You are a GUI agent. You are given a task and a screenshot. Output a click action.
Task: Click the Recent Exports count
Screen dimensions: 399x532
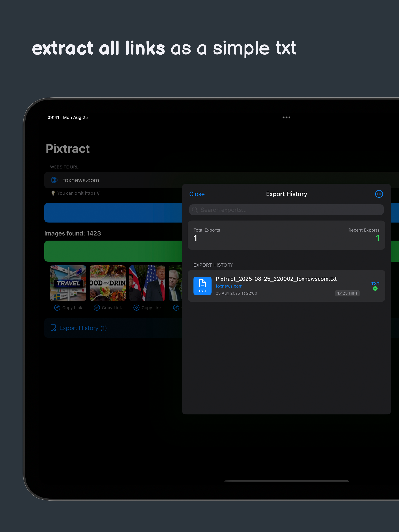377,238
